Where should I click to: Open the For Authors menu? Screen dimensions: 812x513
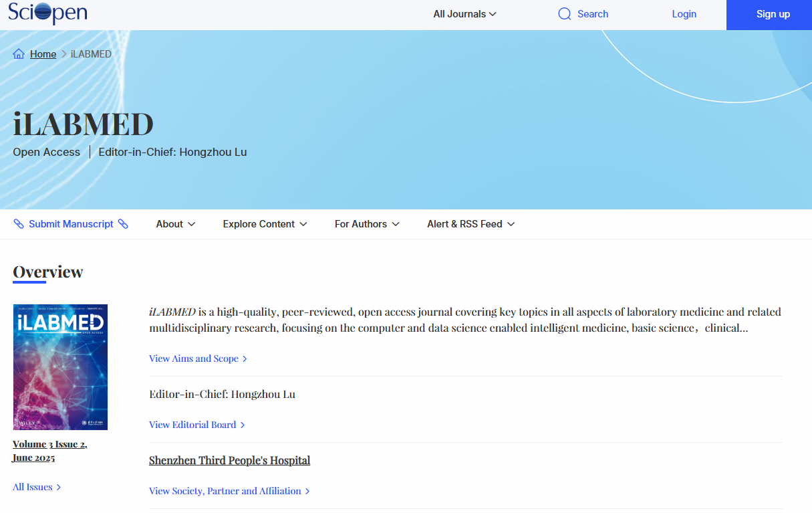[367, 224]
